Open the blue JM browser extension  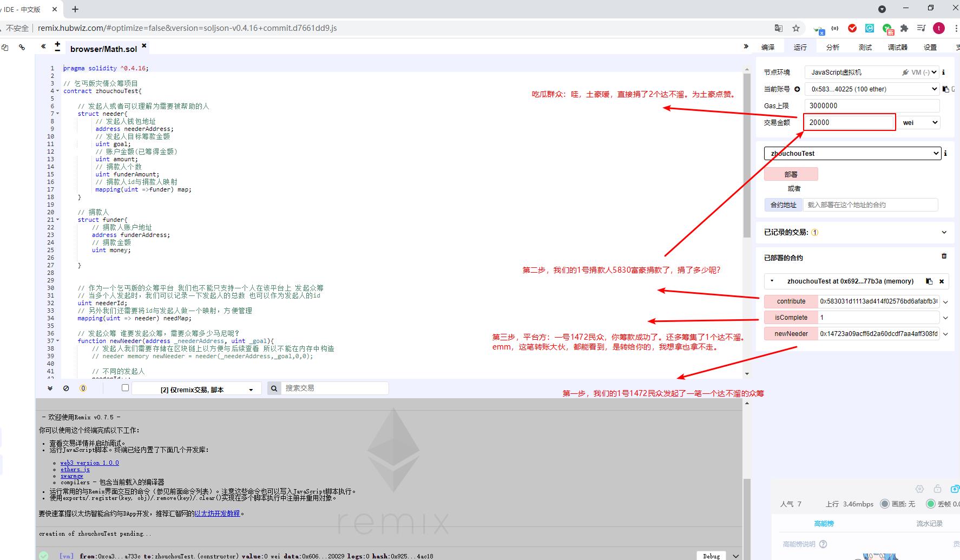[870, 28]
